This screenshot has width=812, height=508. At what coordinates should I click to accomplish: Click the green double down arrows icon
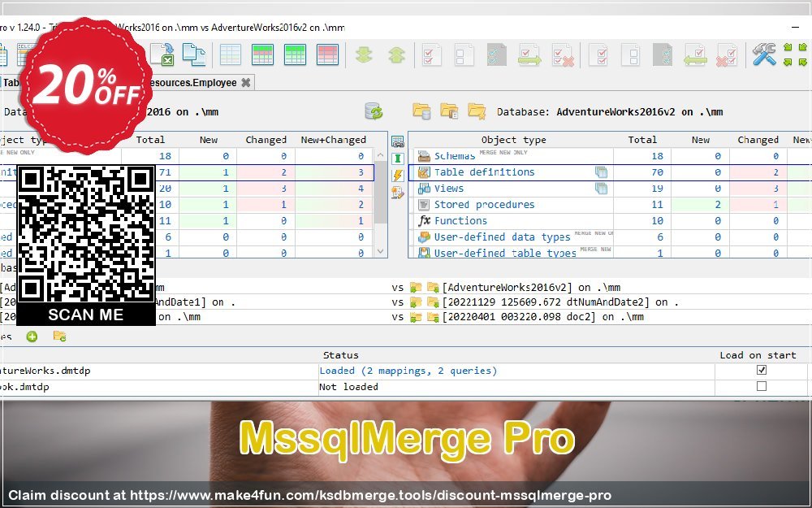[364, 54]
